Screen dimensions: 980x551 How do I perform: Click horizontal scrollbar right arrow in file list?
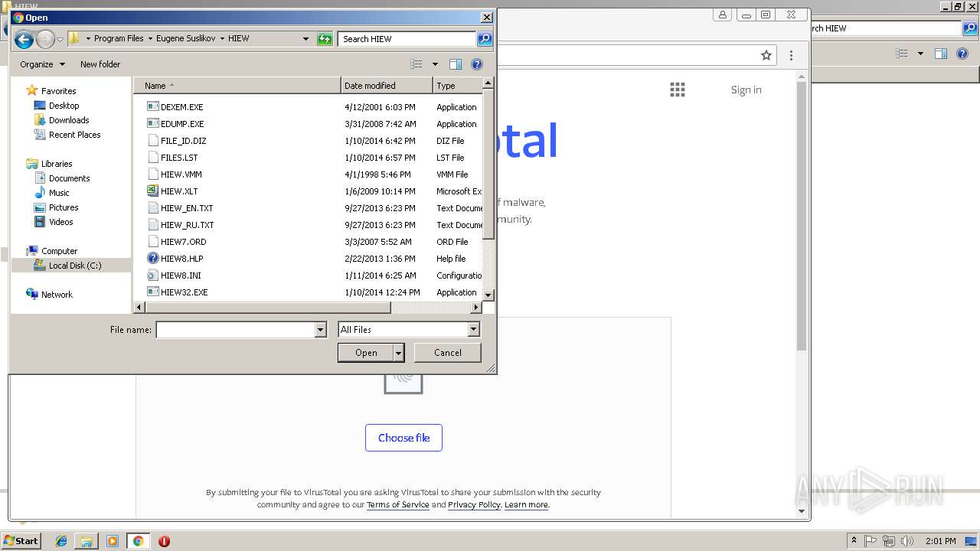coord(475,308)
